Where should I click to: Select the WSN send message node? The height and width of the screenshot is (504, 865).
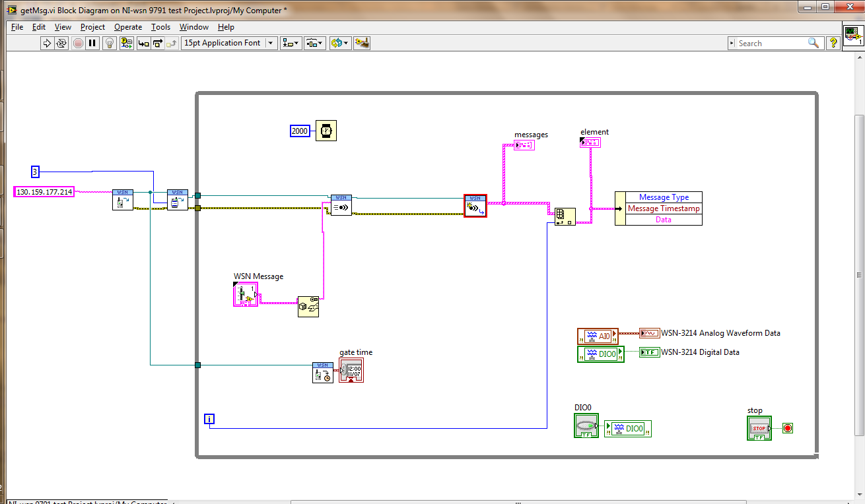(341, 205)
